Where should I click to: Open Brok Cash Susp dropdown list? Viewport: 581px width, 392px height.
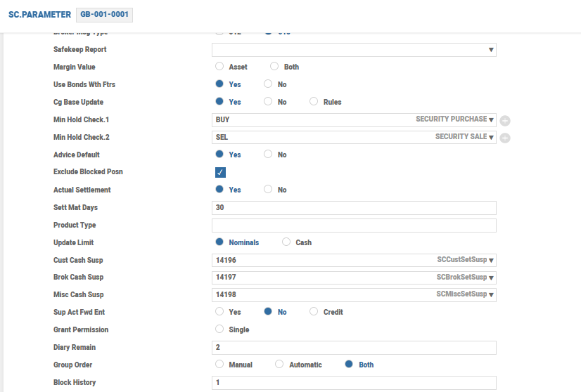(492, 277)
